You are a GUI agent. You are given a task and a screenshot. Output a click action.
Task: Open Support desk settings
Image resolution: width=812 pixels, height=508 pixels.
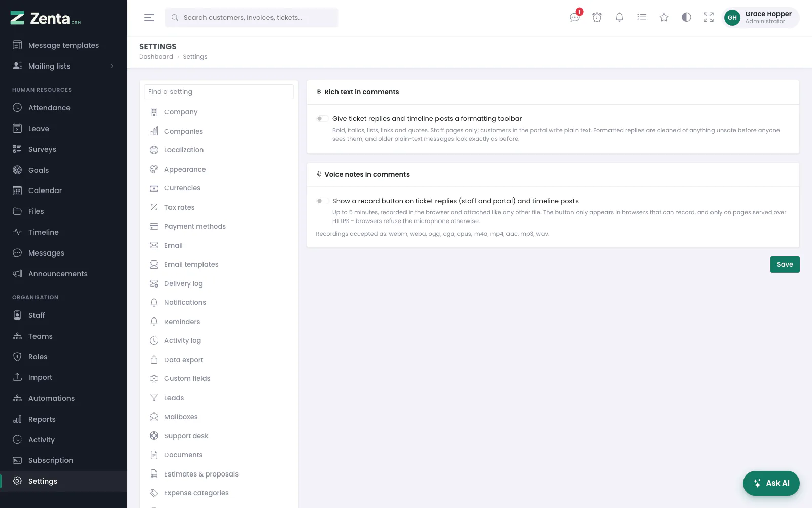point(219,436)
